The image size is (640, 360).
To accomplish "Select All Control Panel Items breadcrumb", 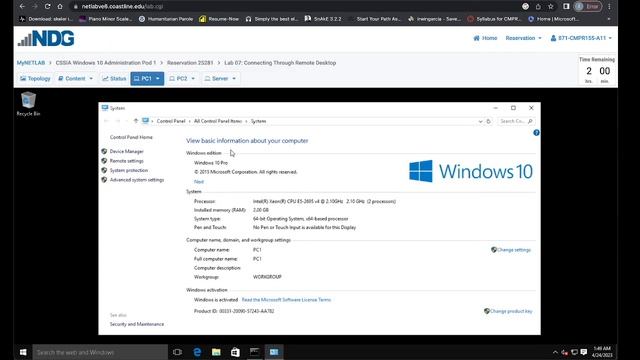I will pos(218,121).
